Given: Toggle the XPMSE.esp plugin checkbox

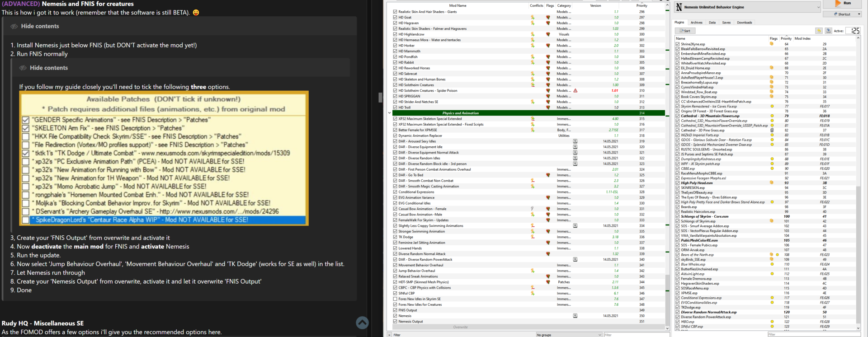Looking at the screenshot, I should [x=677, y=293].
